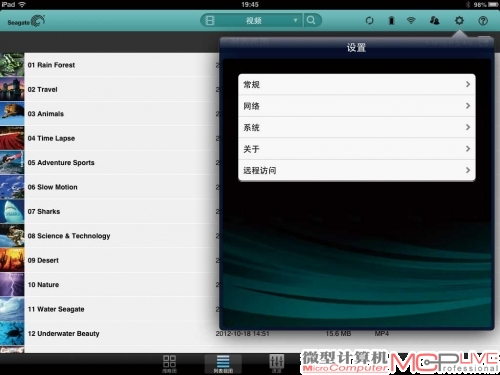This screenshot has width=500, height=375.
Task: Click chevron on the 常规 row
Action: [x=468, y=84]
